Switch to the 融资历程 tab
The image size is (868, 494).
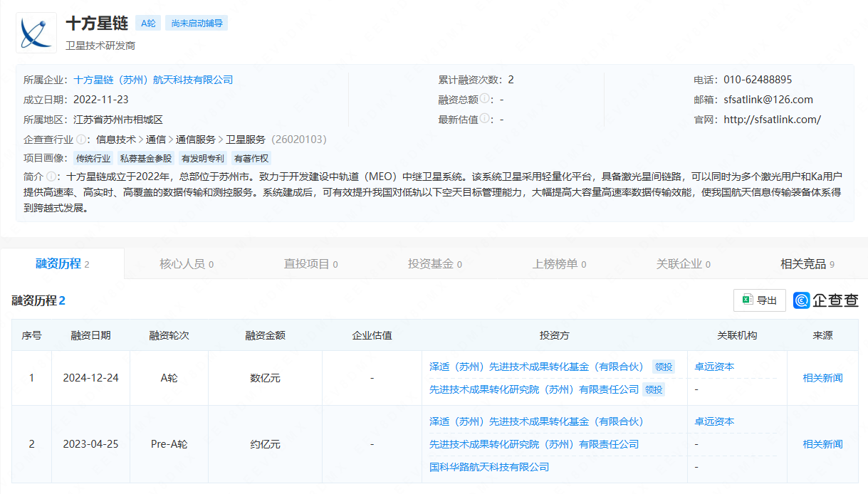pyautogui.click(x=63, y=264)
